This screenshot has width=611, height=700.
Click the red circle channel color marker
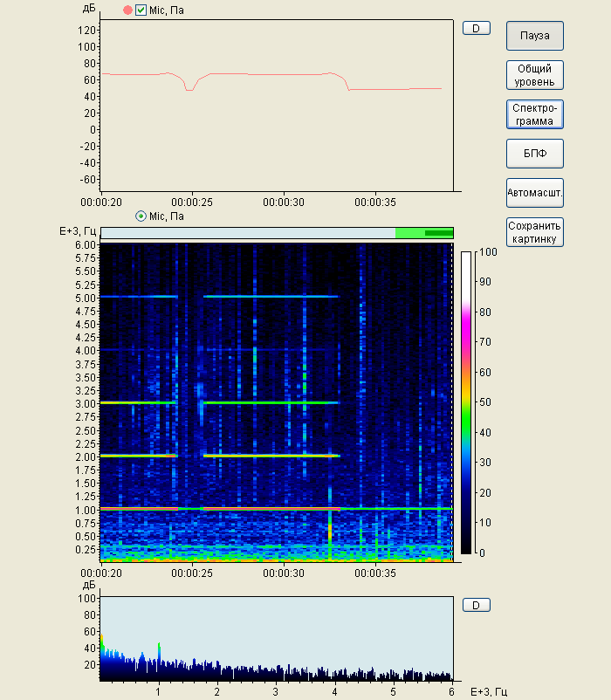pyautogui.click(x=127, y=10)
